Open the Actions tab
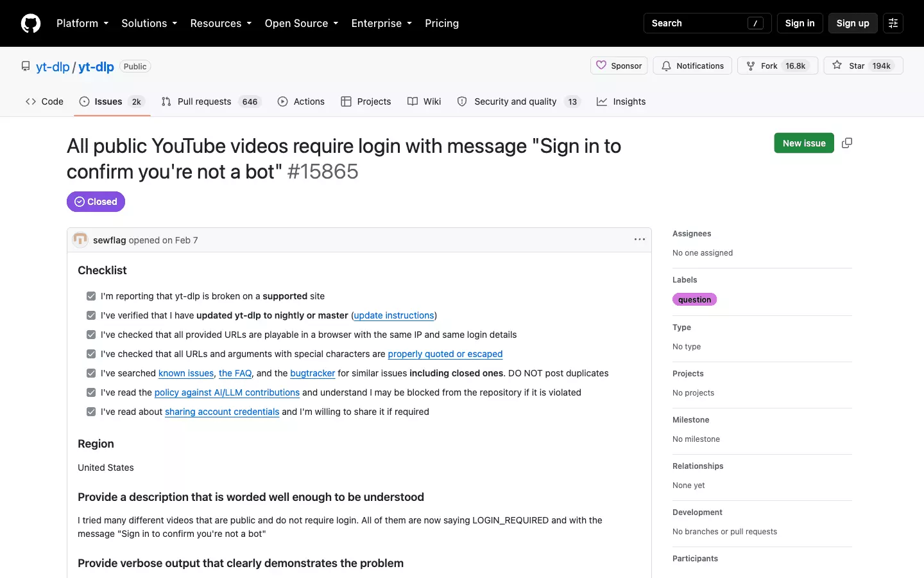This screenshot has height=578, width=924. click(x=301, y=101)
